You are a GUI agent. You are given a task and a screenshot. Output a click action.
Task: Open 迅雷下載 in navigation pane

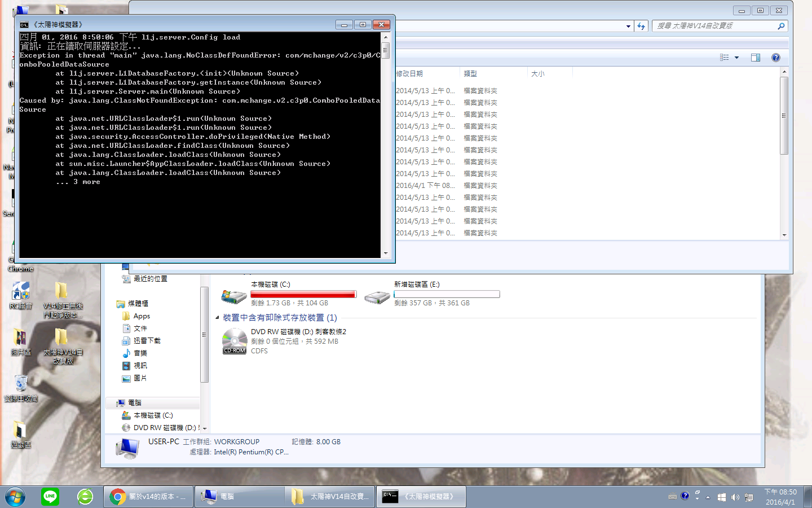coord(147,341)
